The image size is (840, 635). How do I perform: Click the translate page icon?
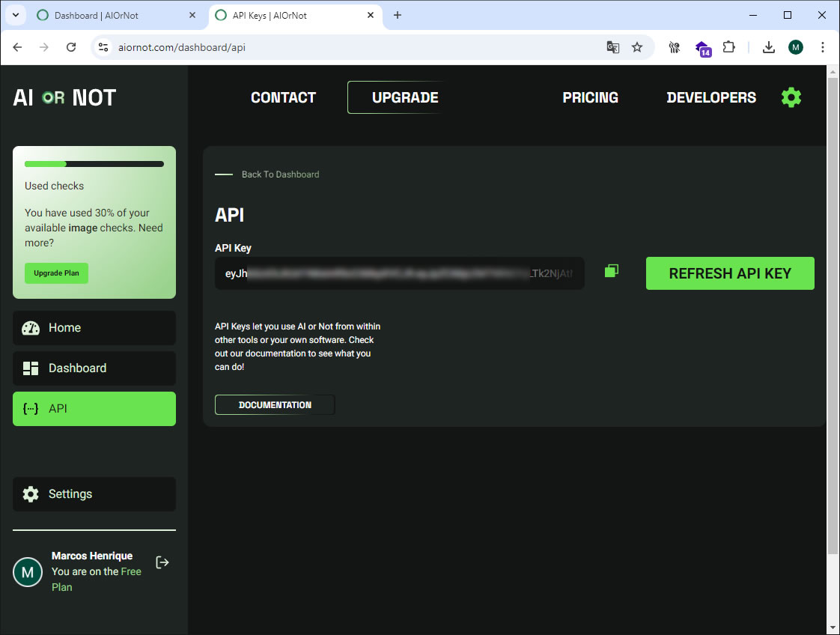click(613, 47)
